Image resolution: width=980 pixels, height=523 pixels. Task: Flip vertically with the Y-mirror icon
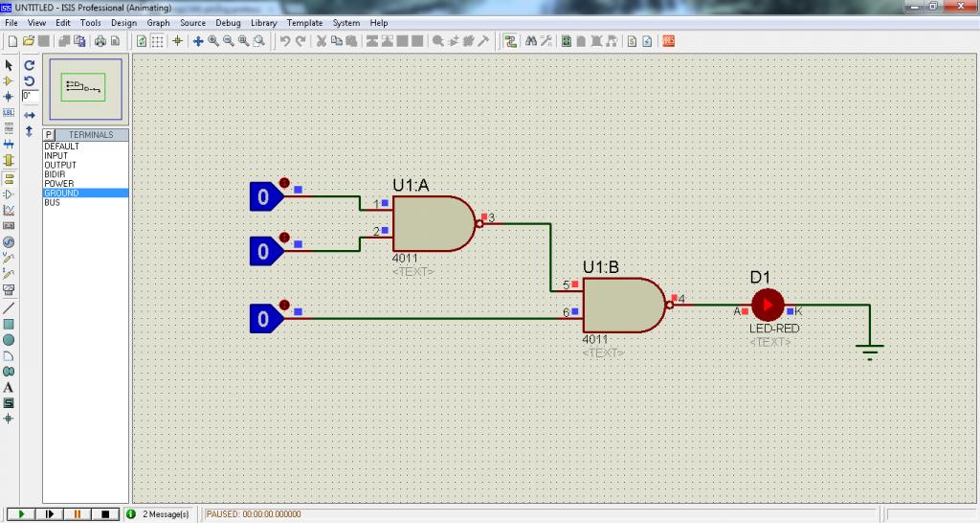pos(29,131)
